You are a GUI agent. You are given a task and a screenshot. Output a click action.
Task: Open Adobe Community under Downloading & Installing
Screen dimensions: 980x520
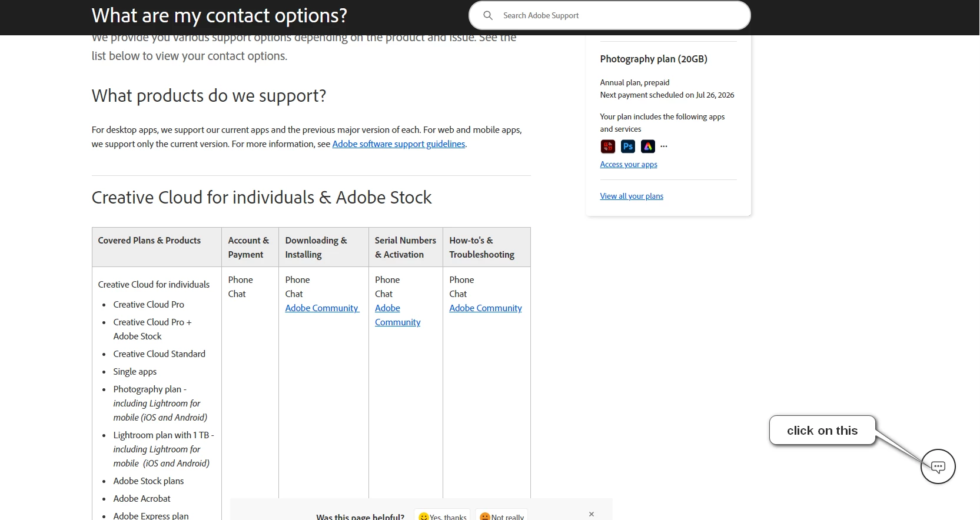pos(322,308)
